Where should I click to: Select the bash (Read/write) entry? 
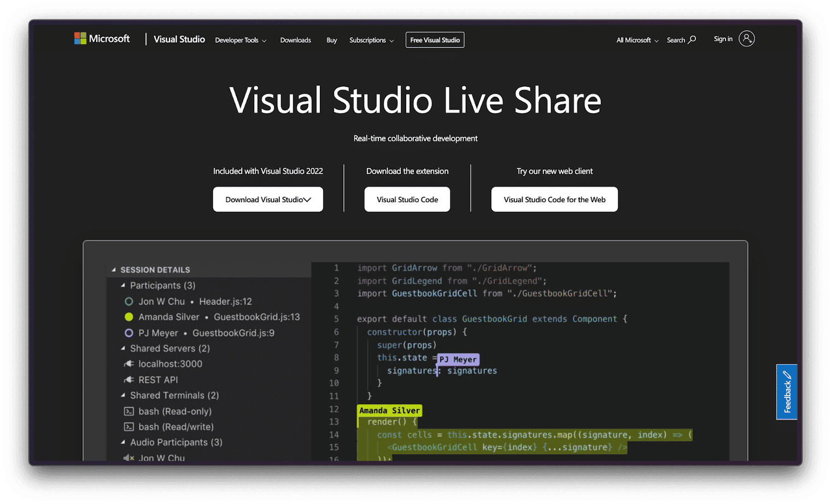176,427
